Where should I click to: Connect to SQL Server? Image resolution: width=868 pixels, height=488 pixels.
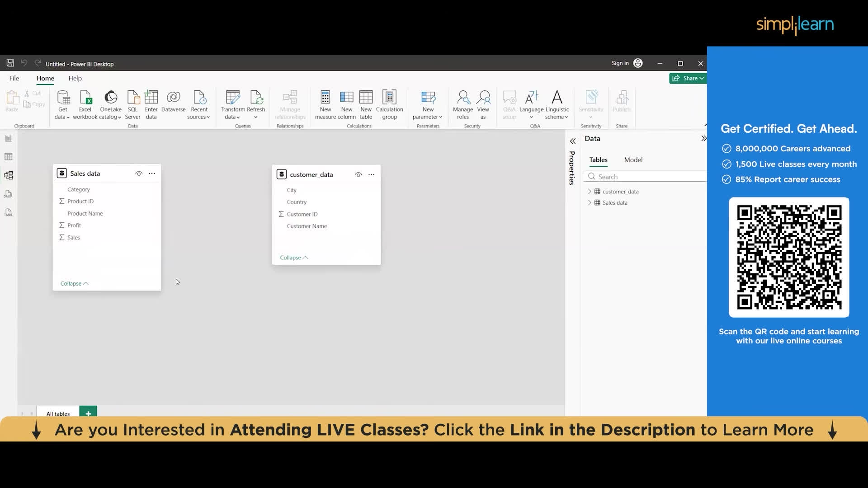tap(132, 105)
